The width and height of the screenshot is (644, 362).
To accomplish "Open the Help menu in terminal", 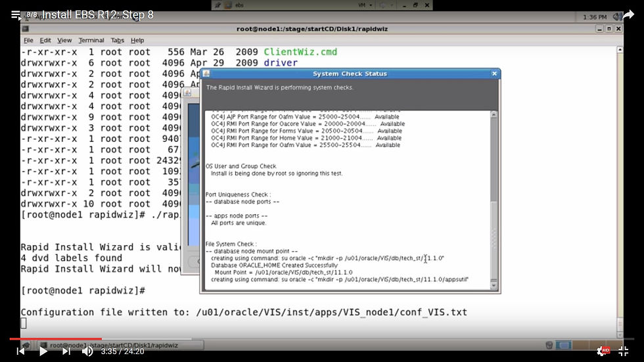I will coord(137,40).
